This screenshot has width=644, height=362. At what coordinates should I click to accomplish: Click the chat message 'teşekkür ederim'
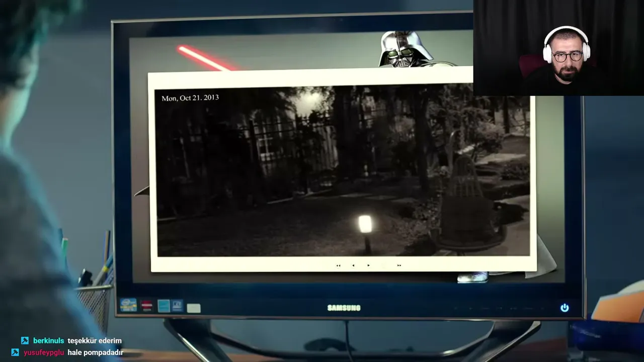95,341
